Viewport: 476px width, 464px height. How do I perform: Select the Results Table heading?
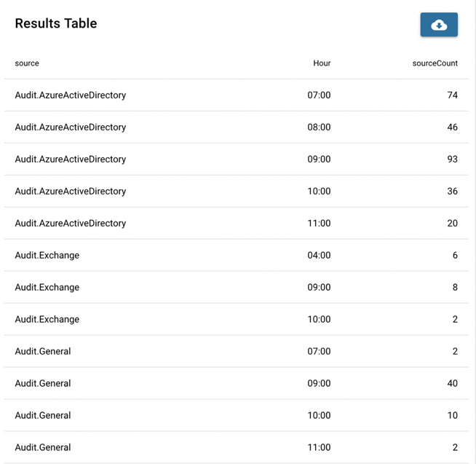tap(56, 23)
